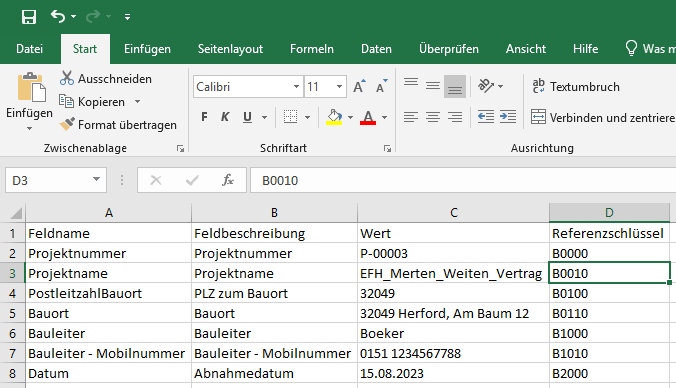Screen dimensions: 676x388
Task: Open the Schriftart dialog launcher
Action: point(387,148)
